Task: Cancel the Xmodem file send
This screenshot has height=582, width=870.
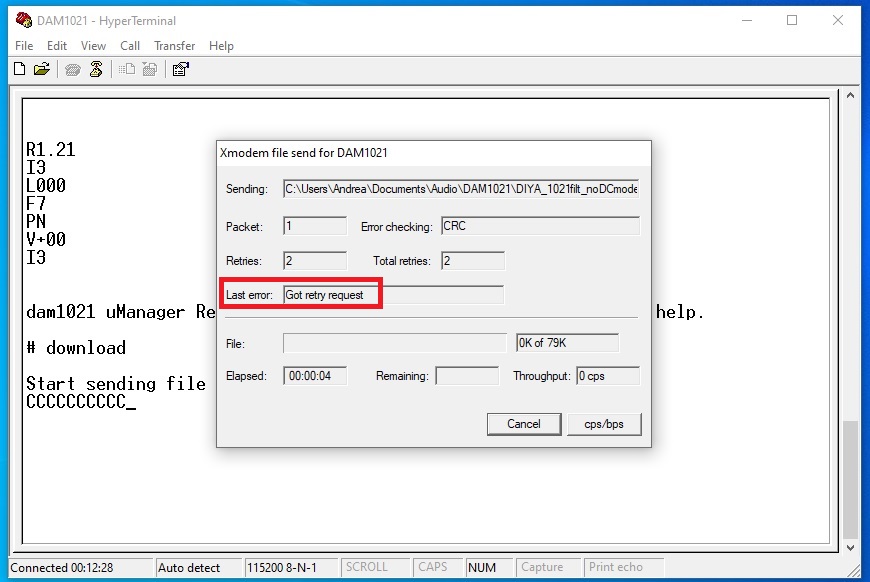Action: [524, 424]
